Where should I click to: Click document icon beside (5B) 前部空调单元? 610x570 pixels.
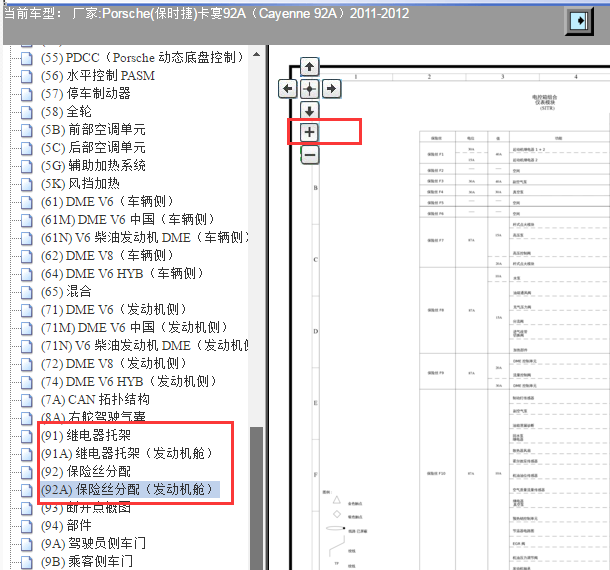pos(26,130)
